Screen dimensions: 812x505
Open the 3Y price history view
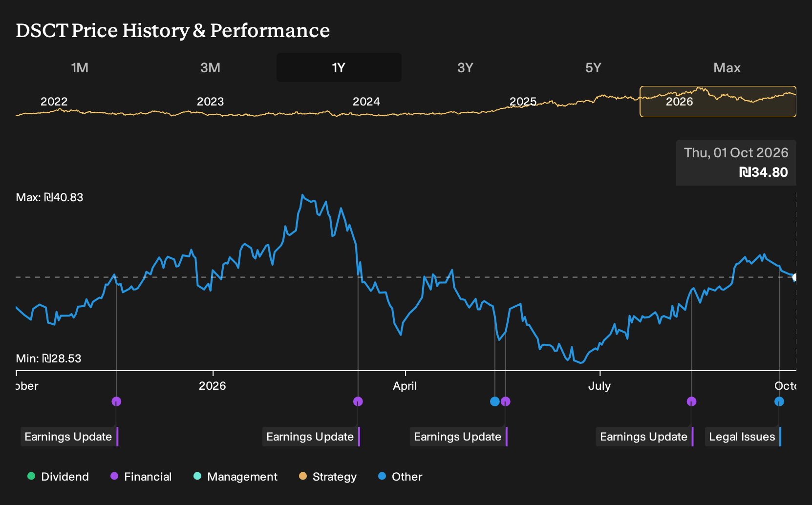point(465,67)
